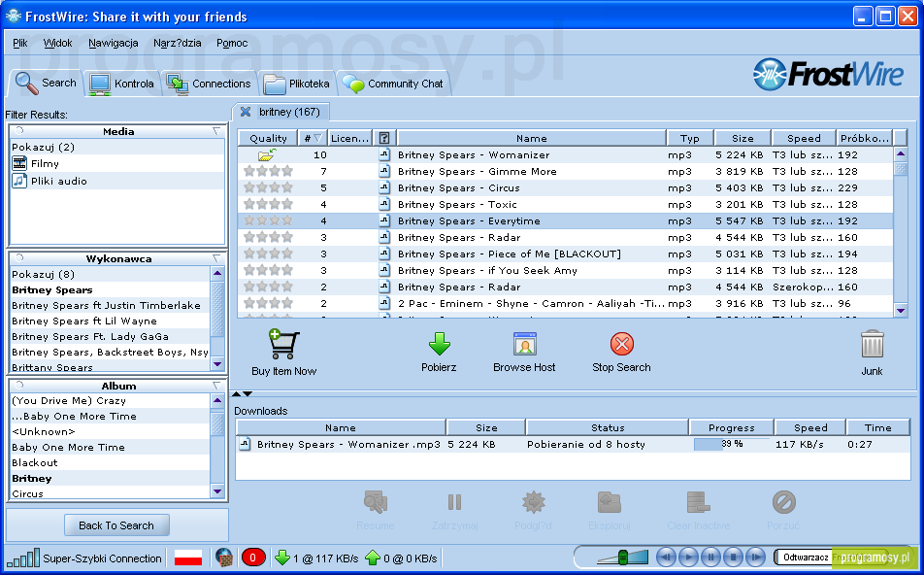The width and height of the screenshot is (924, 575).
Task: Click the Zatrzymaj pause icon
Action: point(454,502)
